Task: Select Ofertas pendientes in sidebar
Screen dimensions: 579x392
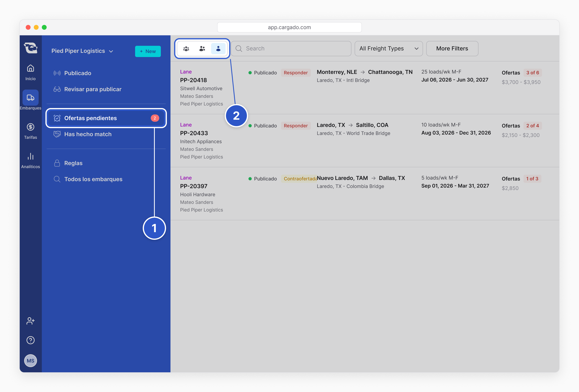Action: pos(106,118)
